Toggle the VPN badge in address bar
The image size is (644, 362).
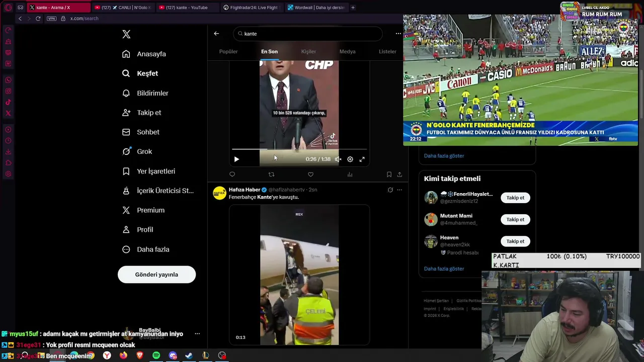(x=51, y=19)
